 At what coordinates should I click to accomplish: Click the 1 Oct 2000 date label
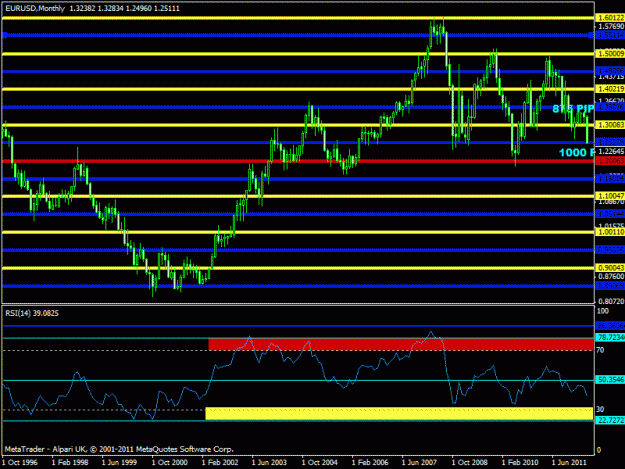coord(169,463)
